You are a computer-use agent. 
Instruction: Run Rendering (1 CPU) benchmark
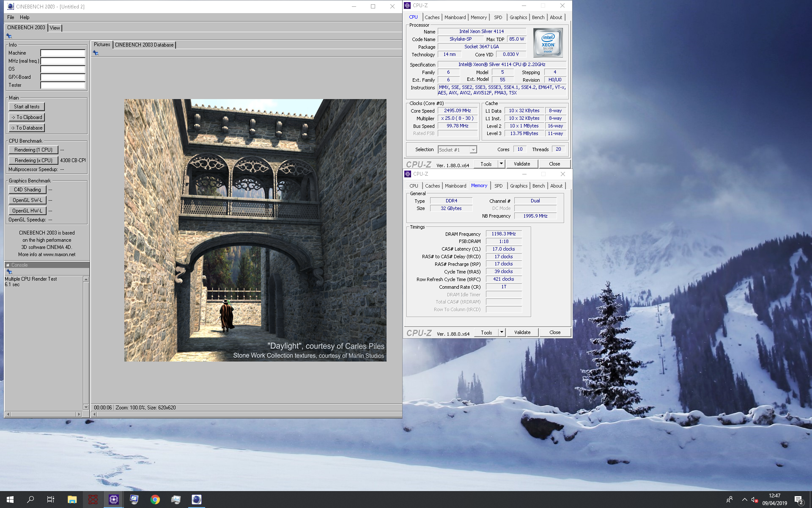33,150
